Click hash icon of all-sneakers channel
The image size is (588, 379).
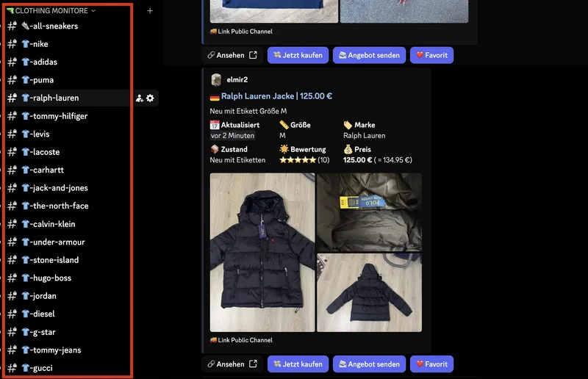tap(12, 26)
